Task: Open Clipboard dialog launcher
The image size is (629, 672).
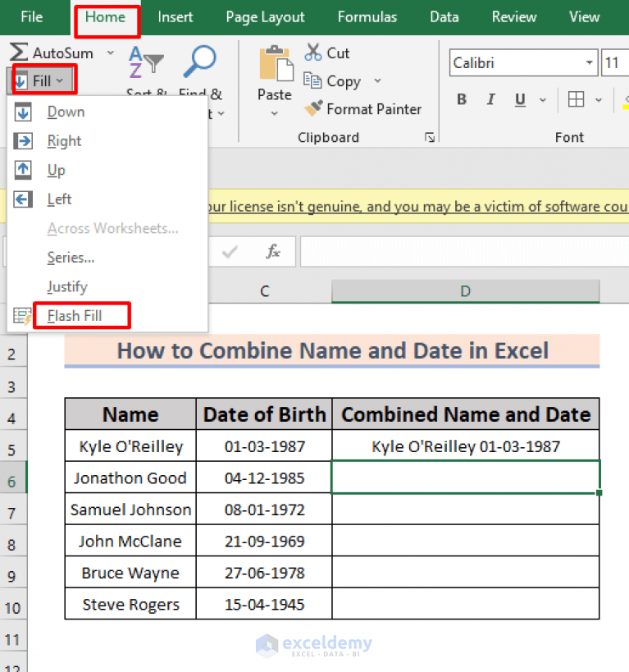Action: [x=430, y=137]
